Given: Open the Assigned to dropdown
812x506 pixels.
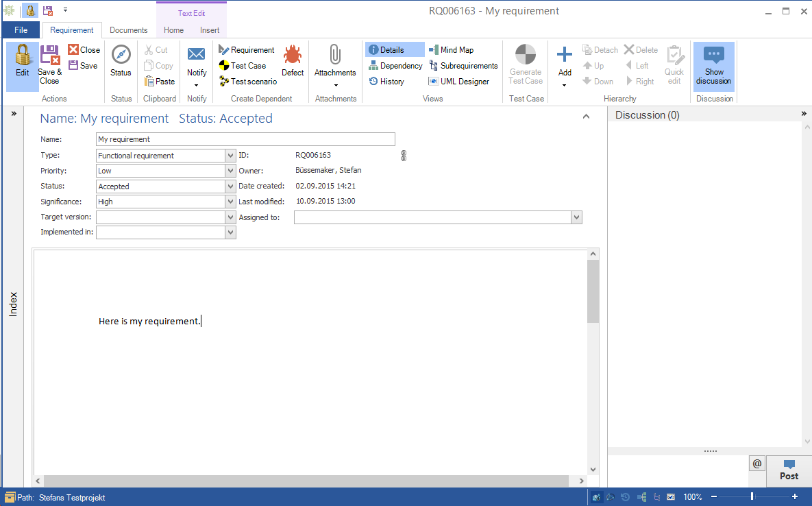Looking at the screenshot, I should [x=576, y=217].
